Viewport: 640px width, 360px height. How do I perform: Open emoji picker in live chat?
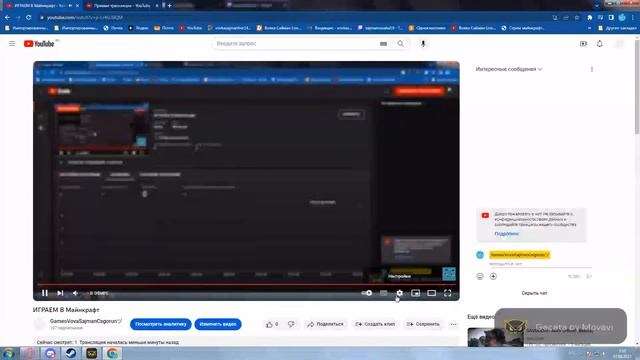(480, 276)
